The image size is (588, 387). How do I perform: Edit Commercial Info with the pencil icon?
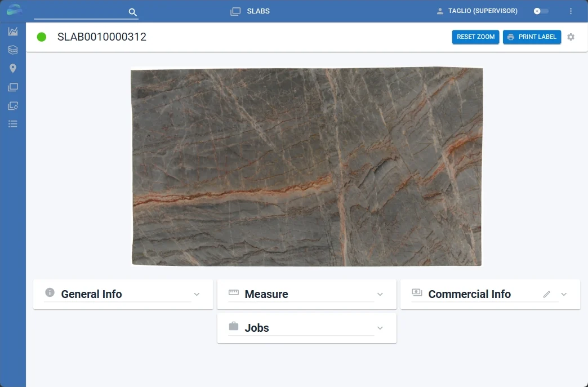pos(547,295)
